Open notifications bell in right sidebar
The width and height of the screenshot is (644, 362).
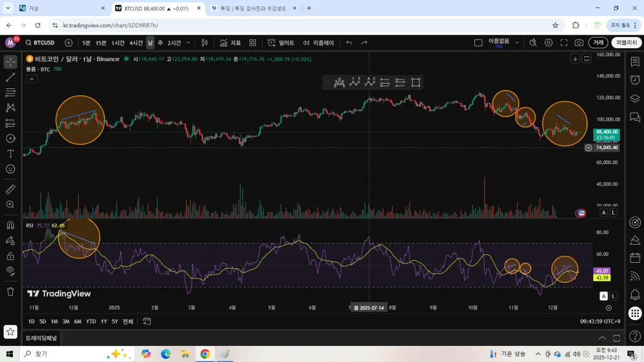(635, 294)
